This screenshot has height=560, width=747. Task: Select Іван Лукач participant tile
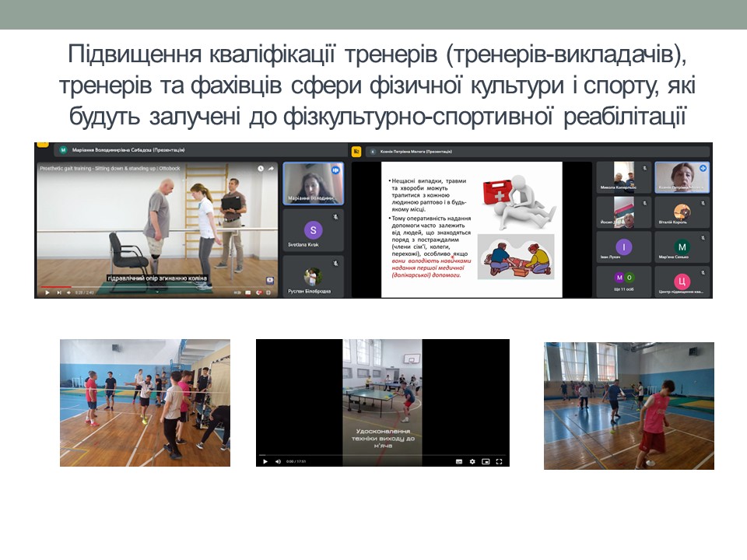[624, 249]
